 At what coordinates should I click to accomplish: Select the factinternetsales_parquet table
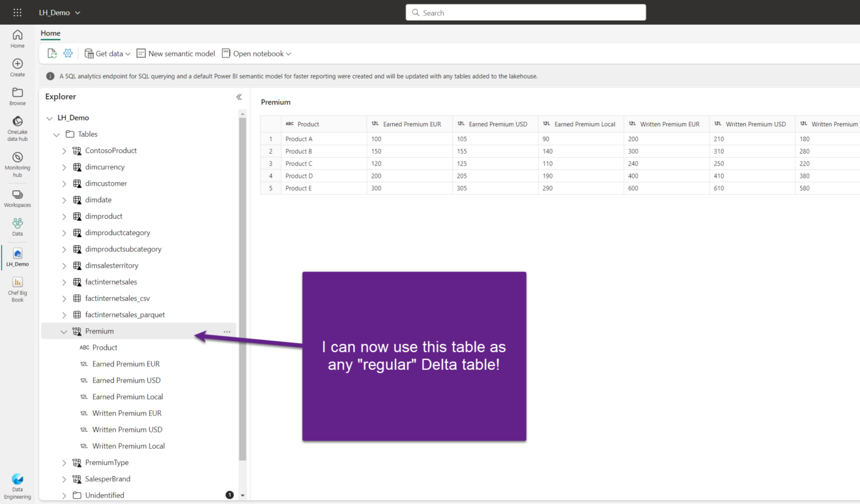[x=124, y=315]
